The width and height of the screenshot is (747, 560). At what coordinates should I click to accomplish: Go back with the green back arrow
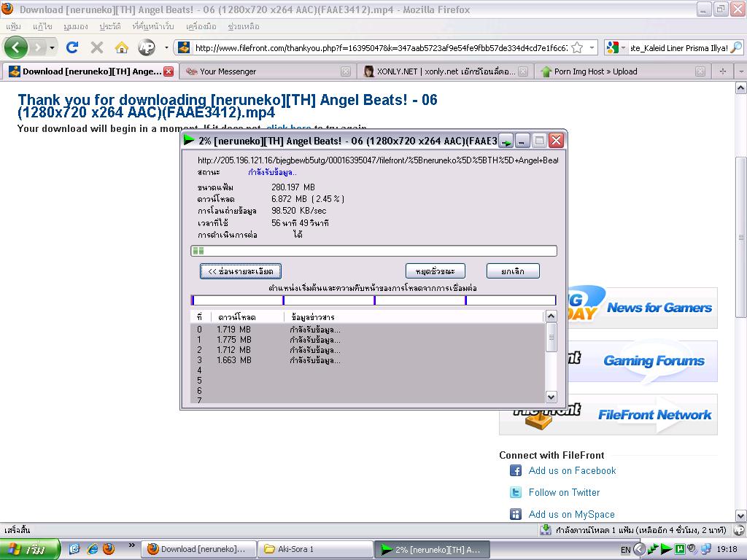[16, 47]
